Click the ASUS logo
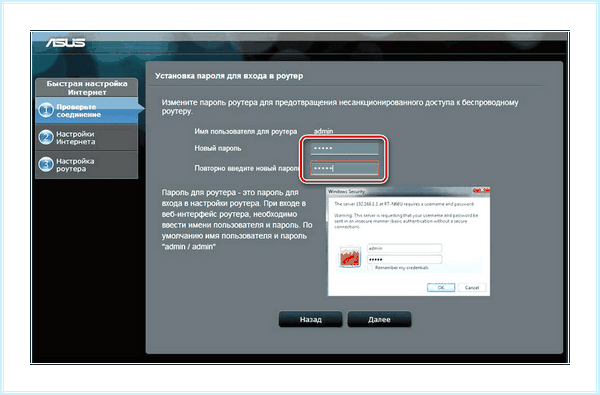The height and width of the screenshot is (395, 600). (x=65, y=42)
